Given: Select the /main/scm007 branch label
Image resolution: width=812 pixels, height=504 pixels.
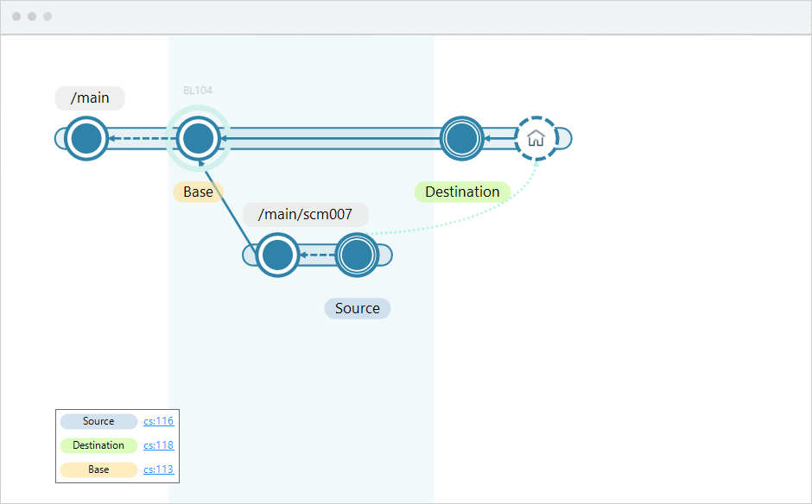Looking at the screenshot, I should pos(306,214).
